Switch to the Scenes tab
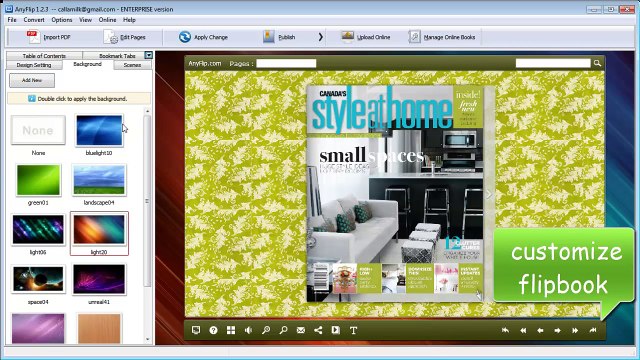 coord(132,65)
